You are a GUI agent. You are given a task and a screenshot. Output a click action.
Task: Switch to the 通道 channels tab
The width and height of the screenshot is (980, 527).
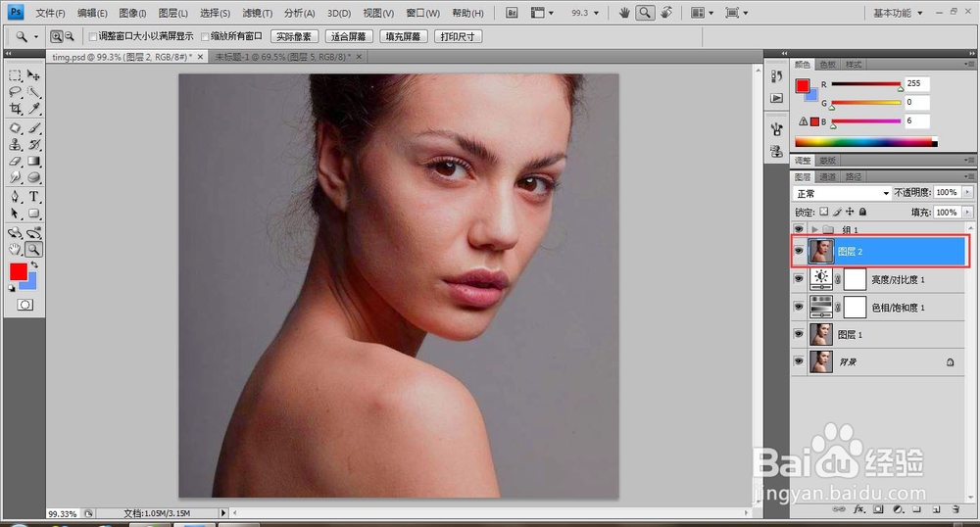click(827, 176)
